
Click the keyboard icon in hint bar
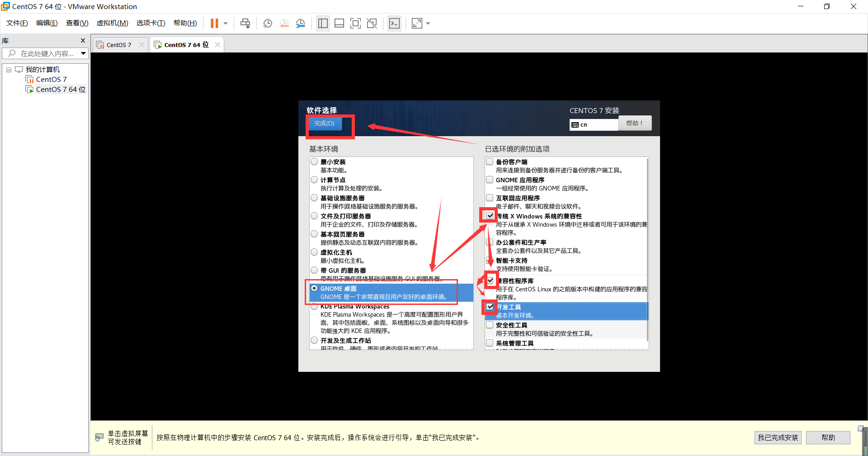coord(99,437)
